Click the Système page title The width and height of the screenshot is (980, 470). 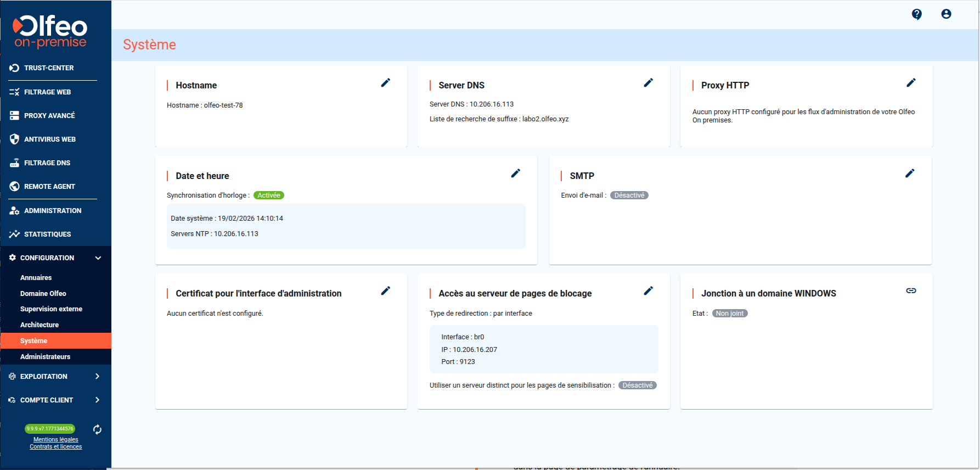tap(149, 44)
